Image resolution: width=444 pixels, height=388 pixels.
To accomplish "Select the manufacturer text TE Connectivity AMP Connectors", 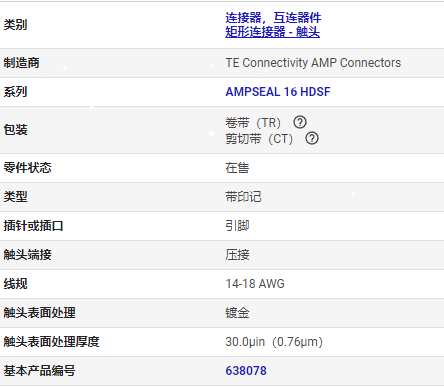I will coord(313,63).
